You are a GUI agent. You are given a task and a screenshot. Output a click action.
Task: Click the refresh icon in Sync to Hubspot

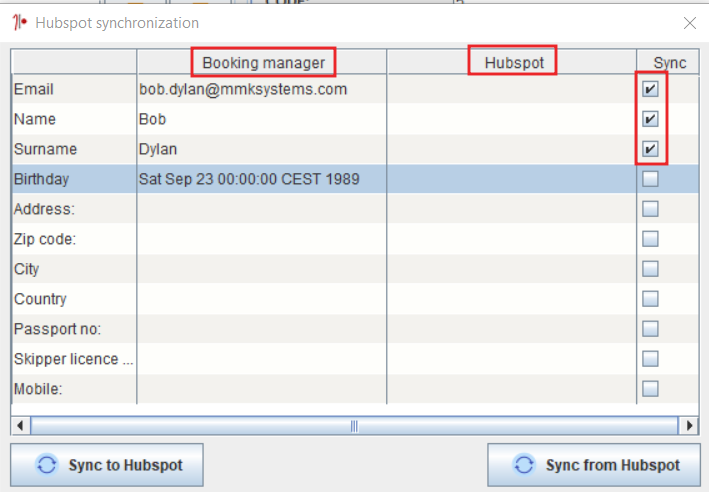click(47, 465)
